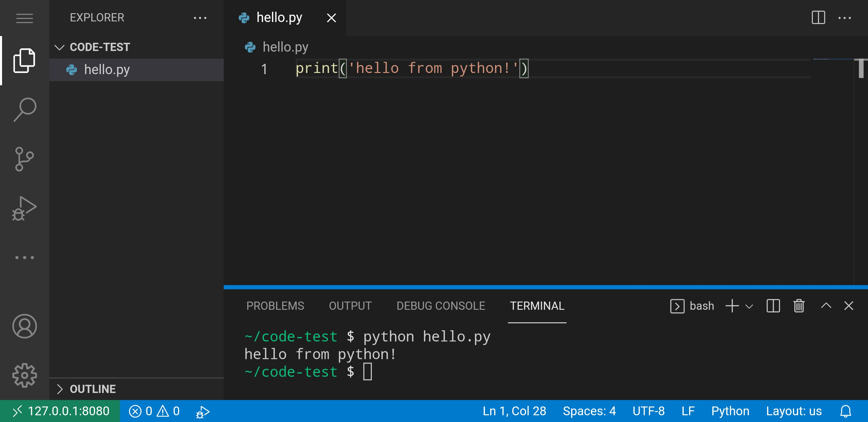Click the debug launch status bar icon

(x=203, y=411)
